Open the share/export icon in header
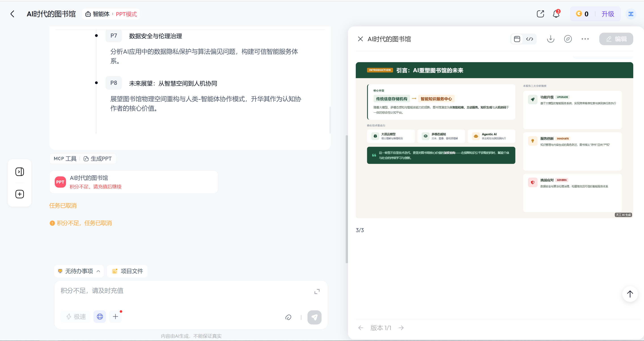Viewport: 644px width, 341px height. tap(540, 14)
